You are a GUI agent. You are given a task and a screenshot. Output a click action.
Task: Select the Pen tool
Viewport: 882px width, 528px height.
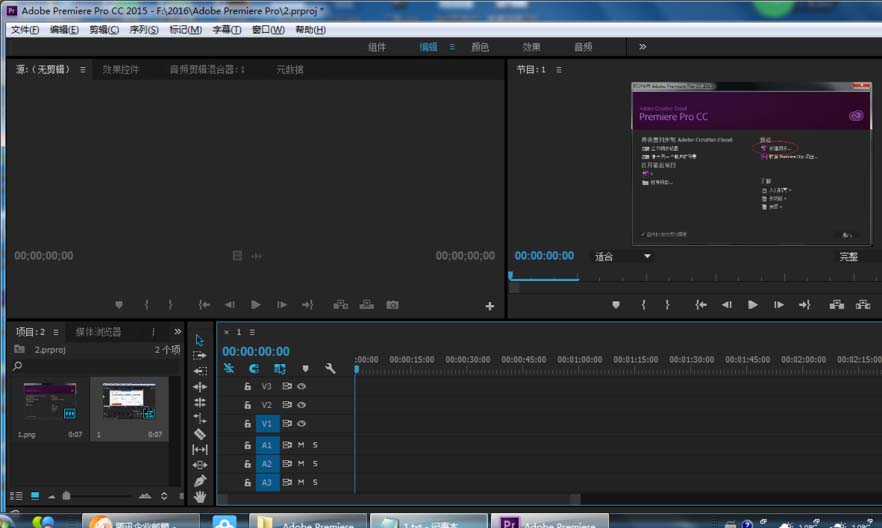pyautogui.click(x=200, y=481)
